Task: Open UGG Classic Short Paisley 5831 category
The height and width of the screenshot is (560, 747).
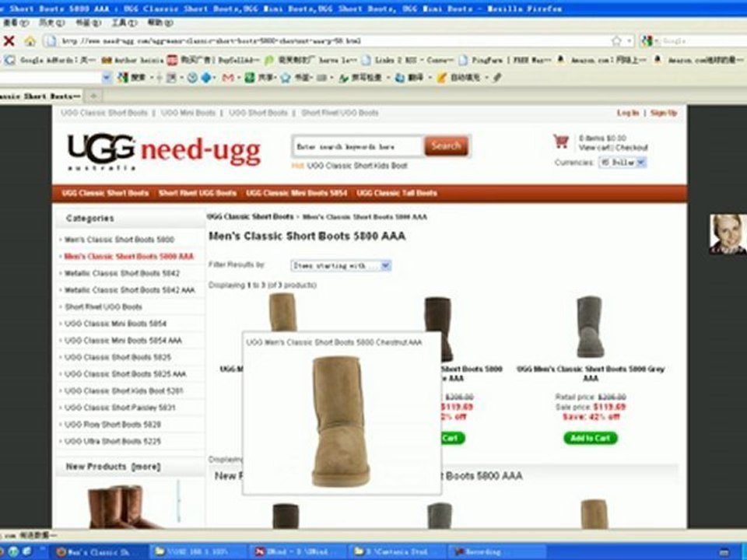Action: pyautogui.click(x=120, y=408)
